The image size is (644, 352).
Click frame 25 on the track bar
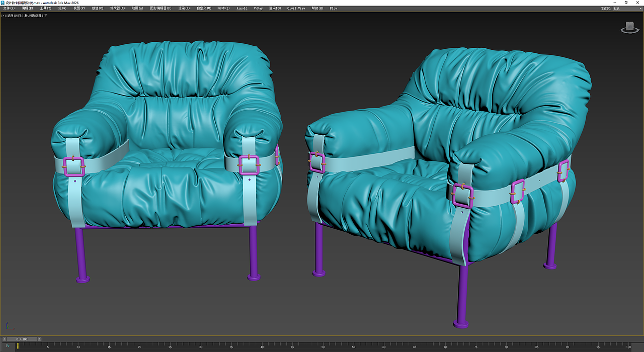click(x=170, y=346)
